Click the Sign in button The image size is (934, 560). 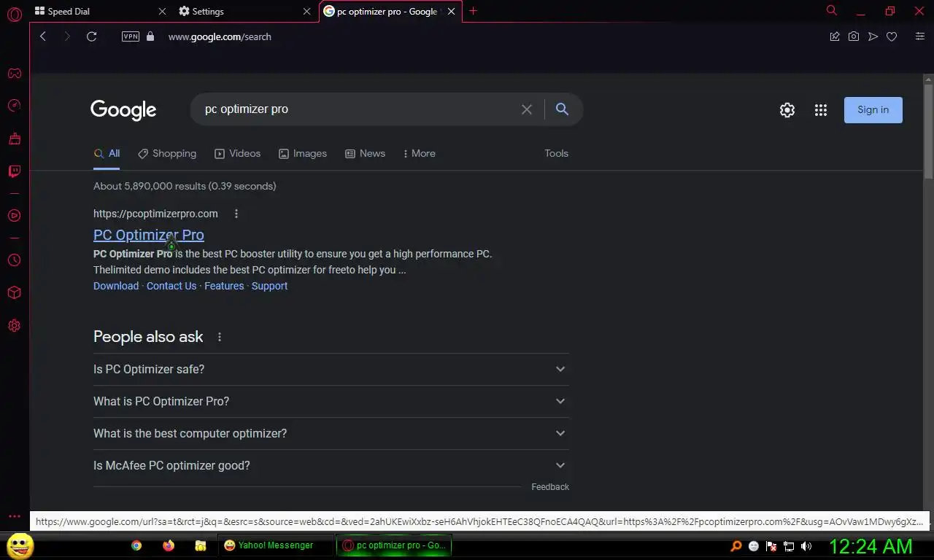(873, 110)
